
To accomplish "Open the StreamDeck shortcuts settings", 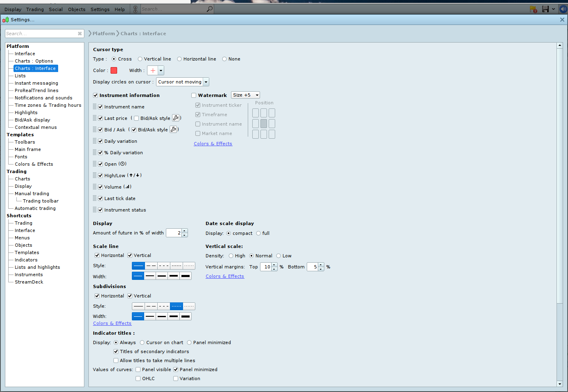I will pos(29,282).
